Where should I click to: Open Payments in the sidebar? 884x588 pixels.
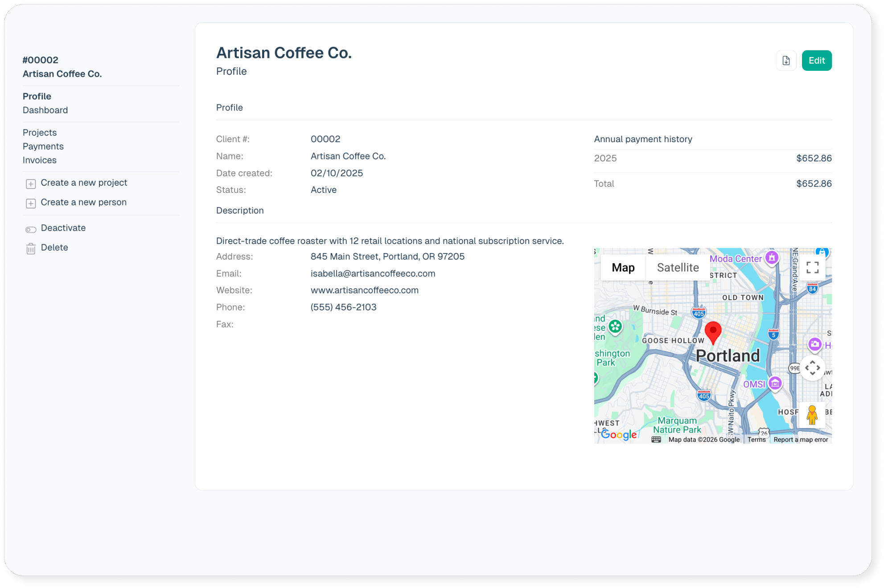43,146
